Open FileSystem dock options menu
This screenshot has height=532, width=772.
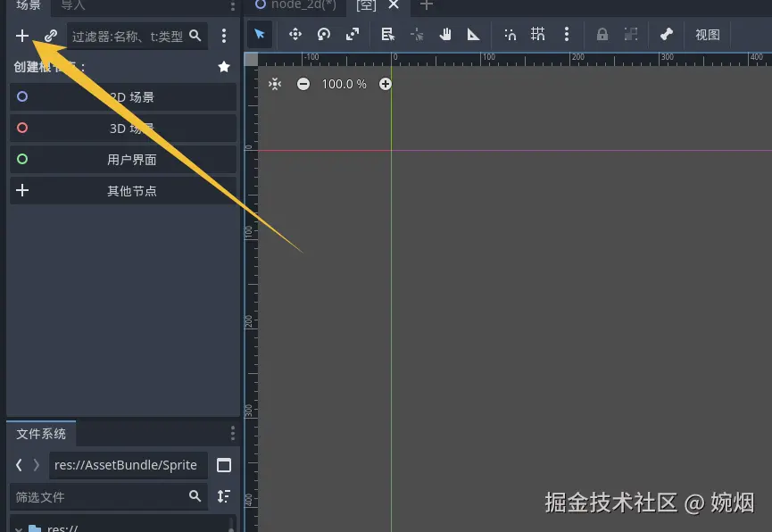pyautogui.click(x=233, y=434)
